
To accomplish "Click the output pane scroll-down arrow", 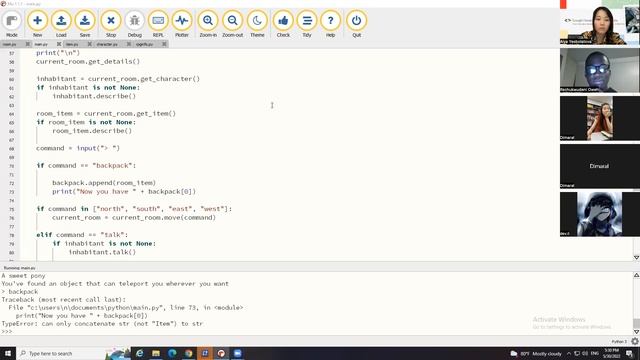I will click(636, 331).
